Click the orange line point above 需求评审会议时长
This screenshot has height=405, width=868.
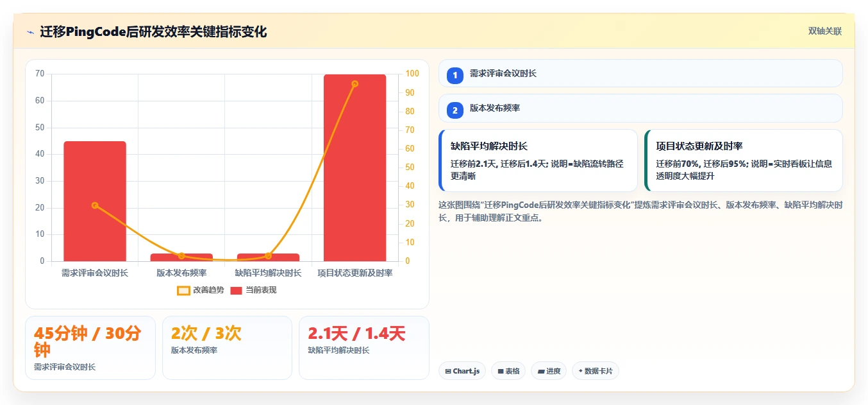tap(95, 205)
